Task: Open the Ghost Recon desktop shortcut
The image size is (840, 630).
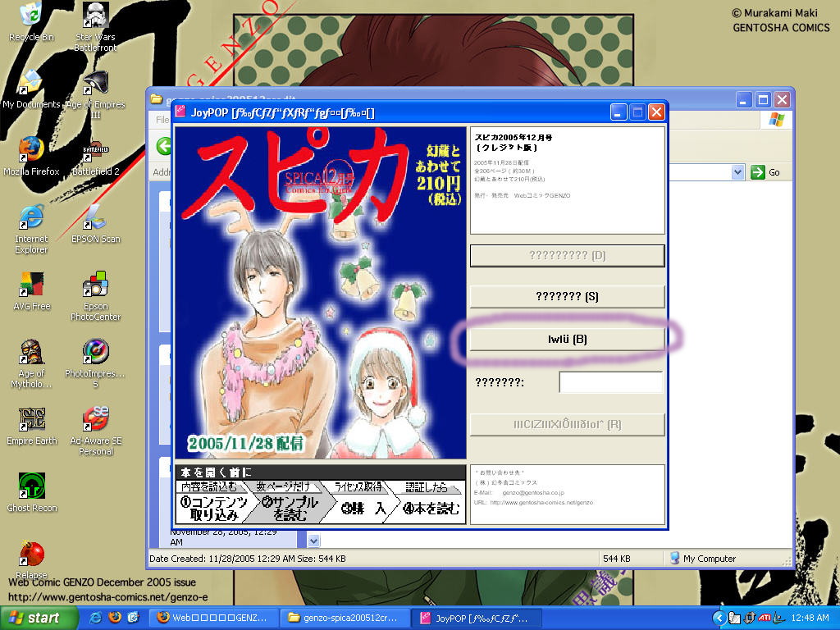Action: pyautogui.click(x=31, y=486)
